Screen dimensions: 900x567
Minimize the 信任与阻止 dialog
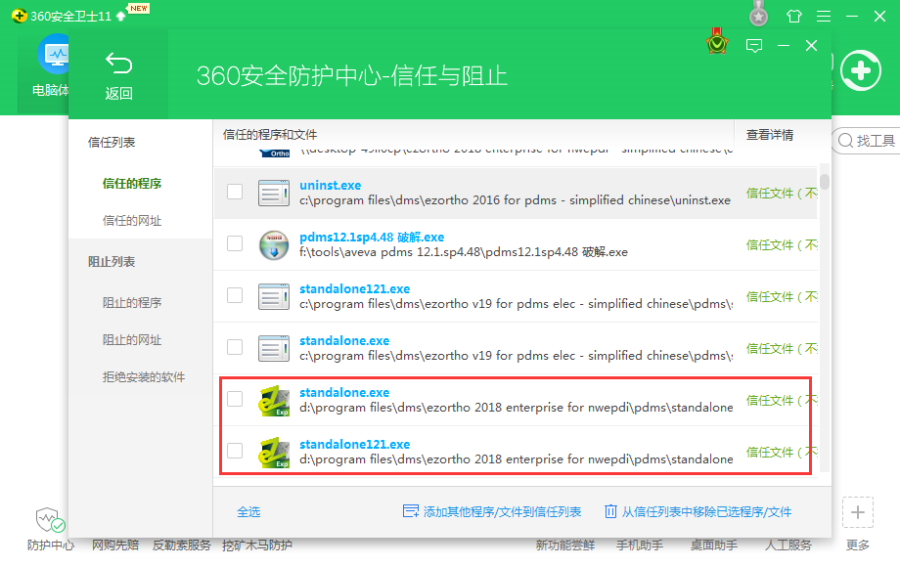783,45
